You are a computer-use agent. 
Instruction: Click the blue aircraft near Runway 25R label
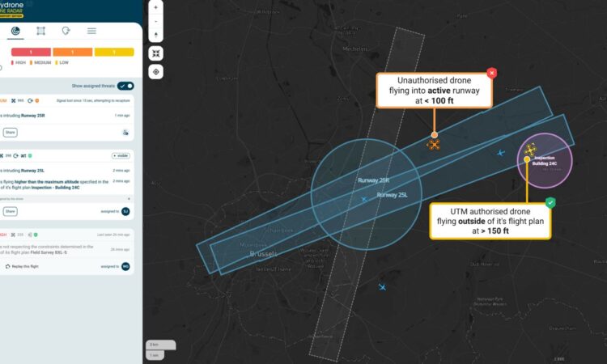(x=363, y=199)
